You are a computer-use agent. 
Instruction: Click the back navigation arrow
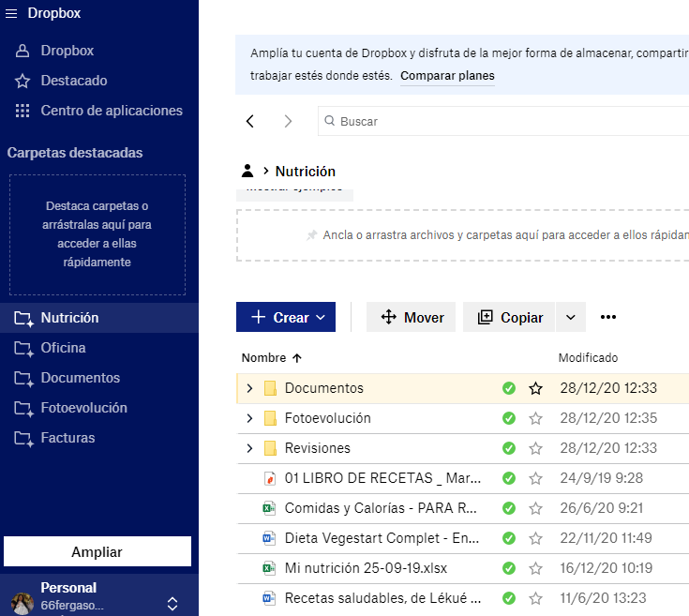pos(249,121)
